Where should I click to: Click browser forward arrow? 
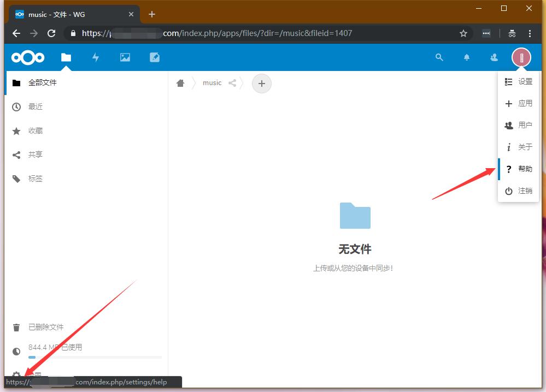coord(34,33)
